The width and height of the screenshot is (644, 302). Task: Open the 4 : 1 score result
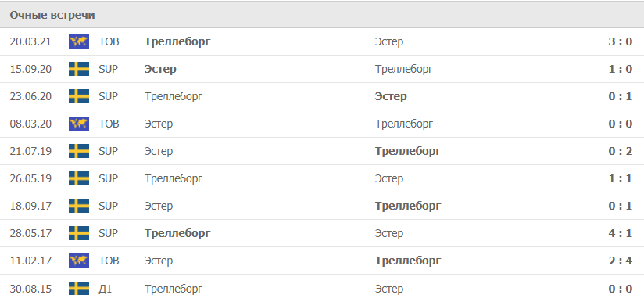(621, 233)
